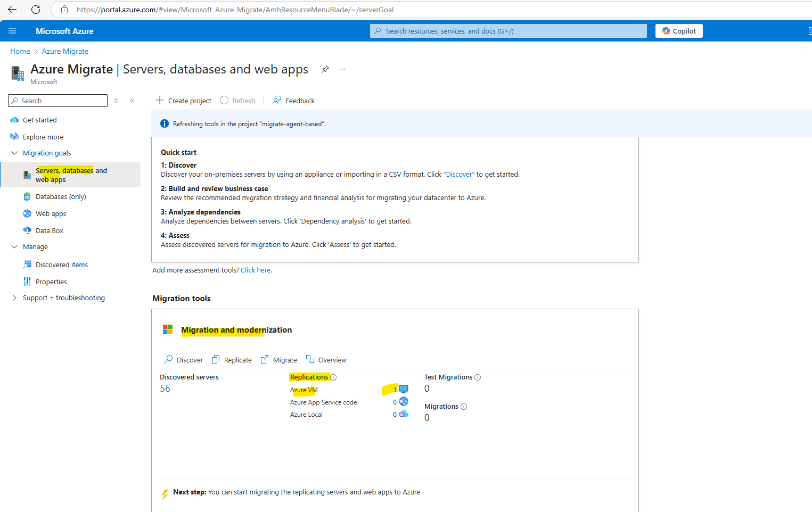Image resolution: width=812 pixels, height=512 pixels.
Task: Click the Migration and modernization logo icon
Action: [x=168, y=329]
